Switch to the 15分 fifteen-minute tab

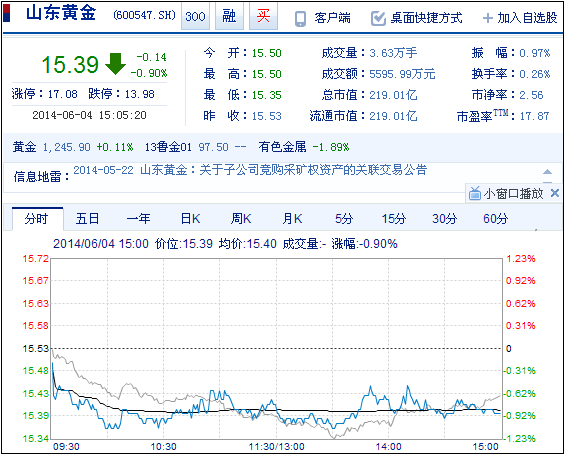coord(394,219)
